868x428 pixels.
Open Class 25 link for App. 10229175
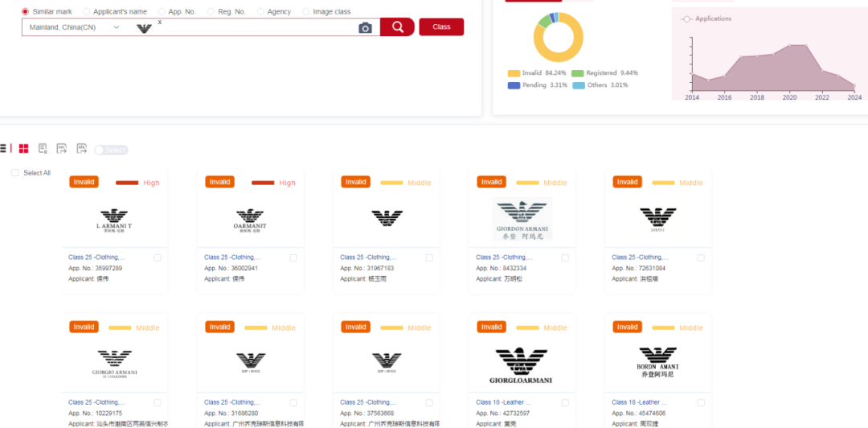pyautogui.click(x=97, y=402)
